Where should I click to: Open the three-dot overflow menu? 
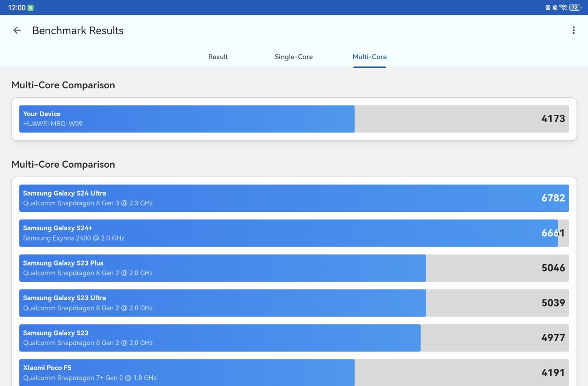[x=573, y=30]
